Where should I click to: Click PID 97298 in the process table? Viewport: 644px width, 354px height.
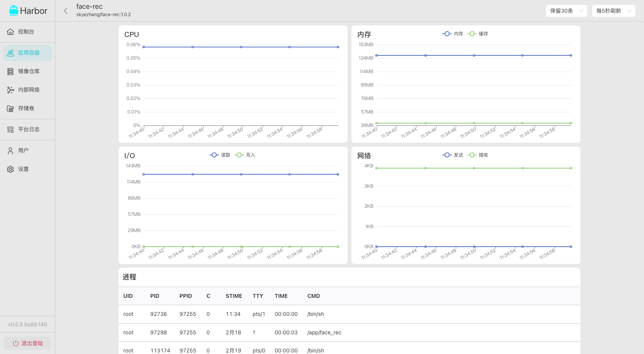click(159, 332)
